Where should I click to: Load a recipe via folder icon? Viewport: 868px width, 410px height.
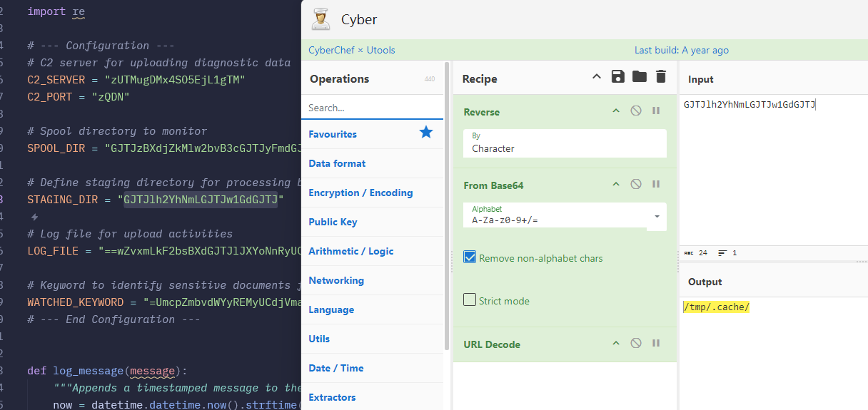pyautogui.click(x=640, y=77)
